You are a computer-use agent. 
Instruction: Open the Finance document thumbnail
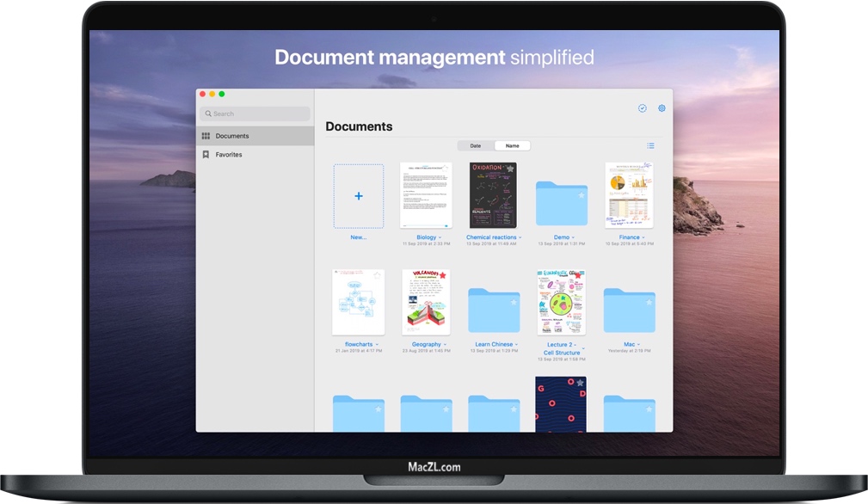[630, 195]
